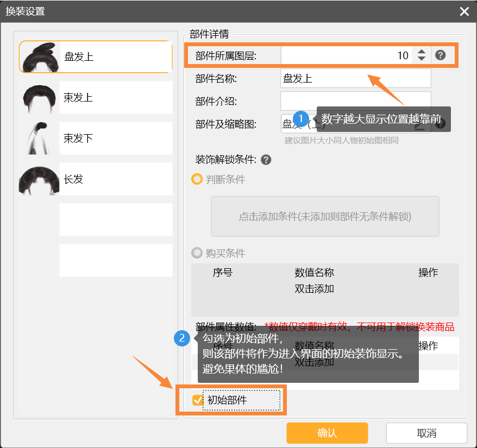Uncheck the 初始部件 checkbox

coord(198,401)
